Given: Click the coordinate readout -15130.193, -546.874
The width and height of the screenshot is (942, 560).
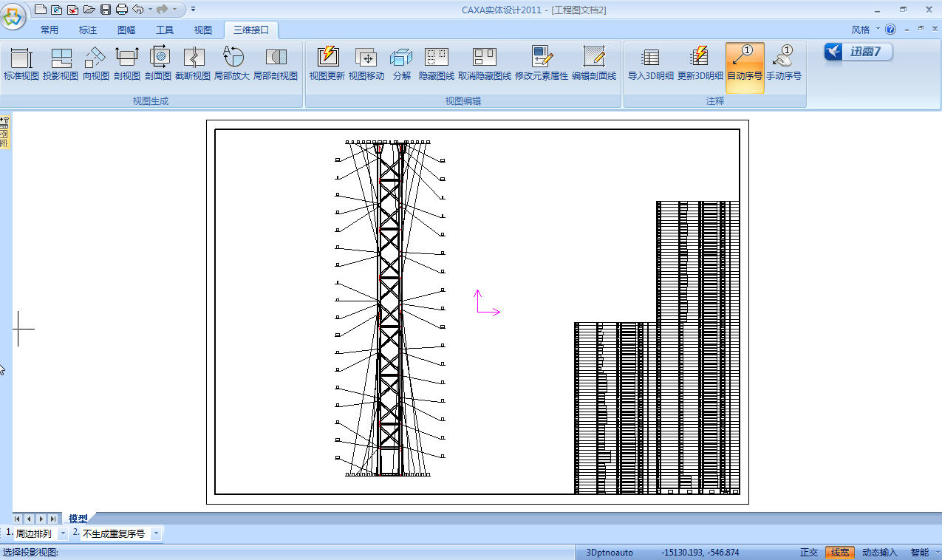Looking at the screenshot, I should pos(700,553).
